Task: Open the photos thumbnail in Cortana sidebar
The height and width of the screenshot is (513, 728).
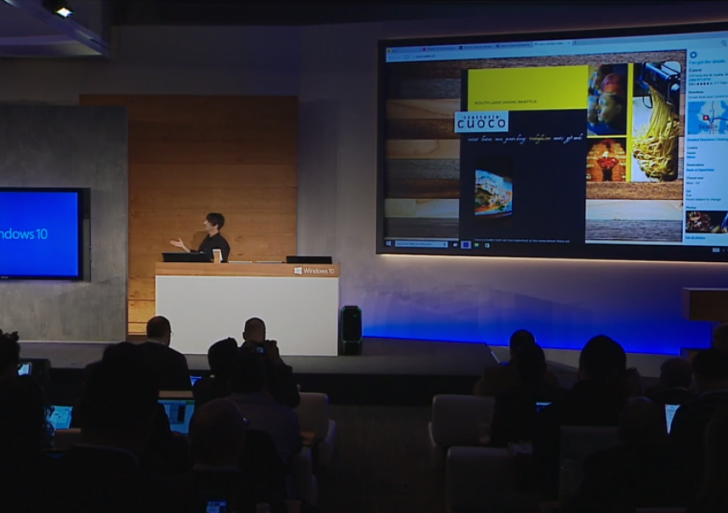Action: (706, 221)
